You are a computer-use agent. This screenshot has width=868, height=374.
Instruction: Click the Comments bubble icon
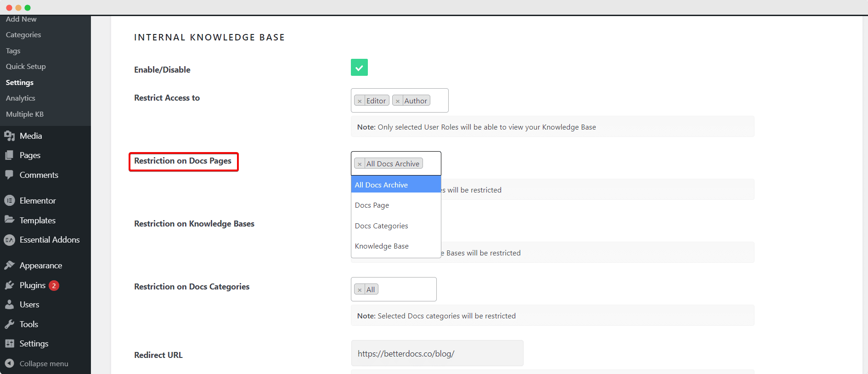[x=9, y=175]
